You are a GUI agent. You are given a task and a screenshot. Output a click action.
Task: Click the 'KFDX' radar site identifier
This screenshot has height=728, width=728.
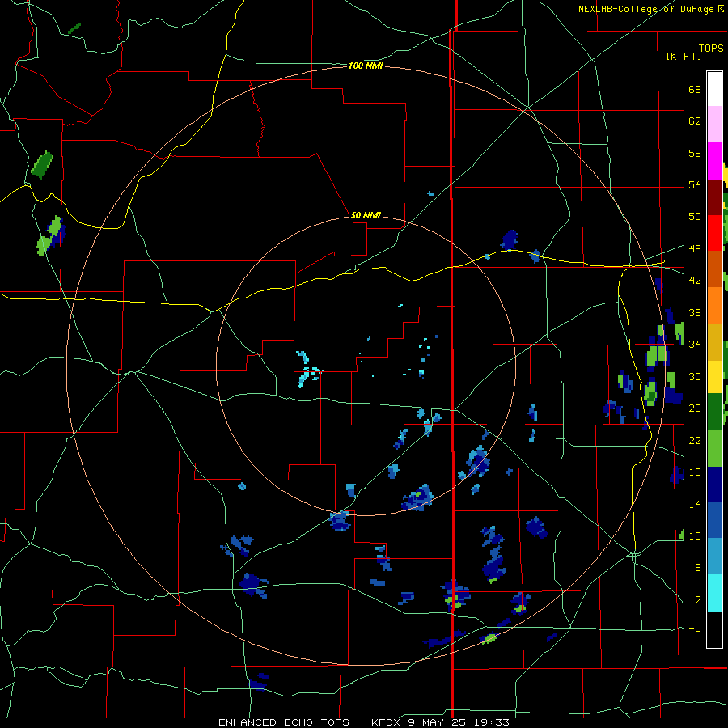point(385,722)
